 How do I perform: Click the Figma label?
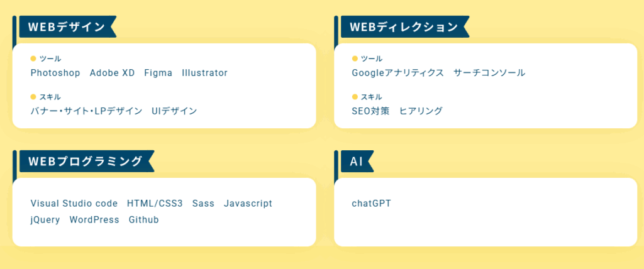pos(158,73)
